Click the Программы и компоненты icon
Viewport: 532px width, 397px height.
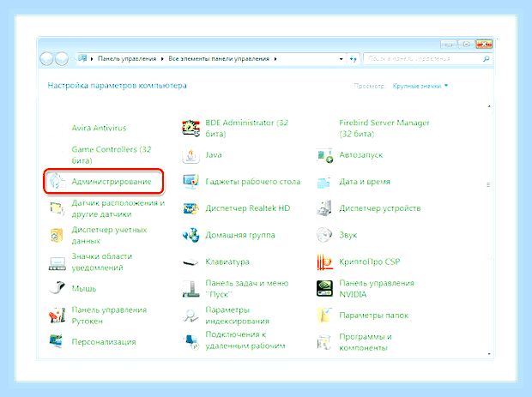324,342
